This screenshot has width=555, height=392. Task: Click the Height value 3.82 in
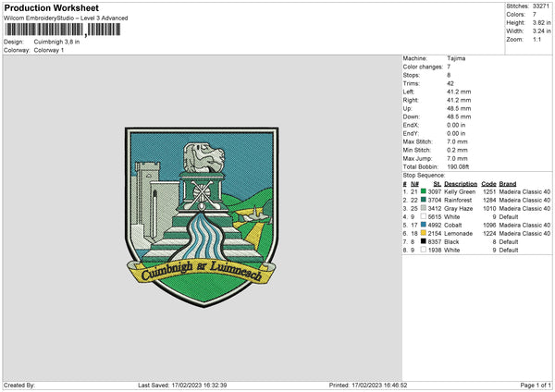tap(541, 22)
